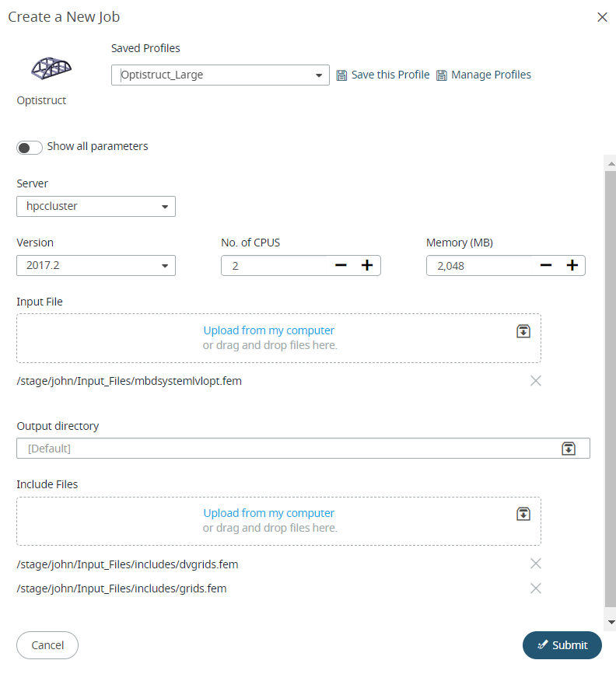This screenshot has width=616, height=681.
Task: Click the Save this Profile disk icon
Action: [341, 75]
